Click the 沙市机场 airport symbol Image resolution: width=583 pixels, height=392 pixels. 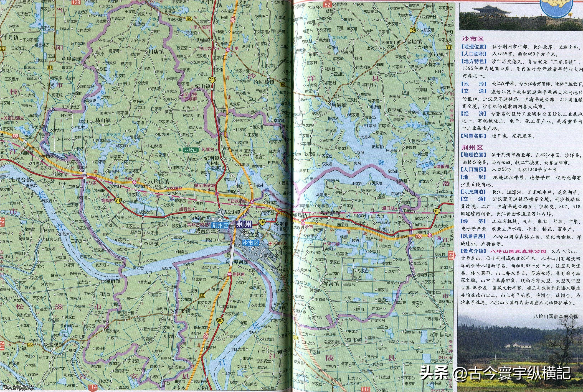point(270,244)
